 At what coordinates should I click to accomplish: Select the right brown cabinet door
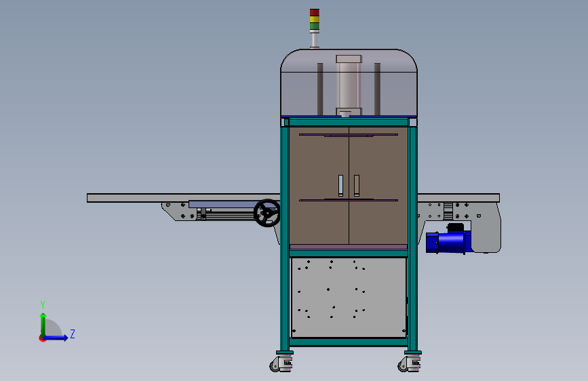(x=378, y=186)
